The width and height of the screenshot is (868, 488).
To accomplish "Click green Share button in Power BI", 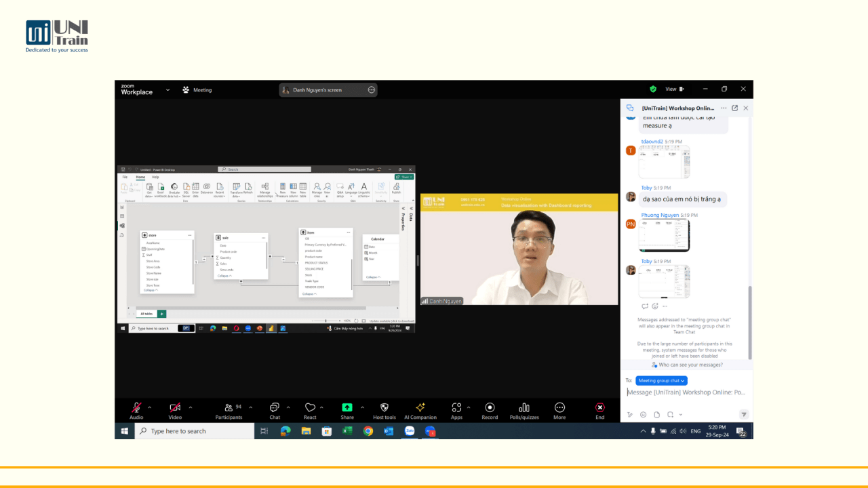I will [405, 177].
